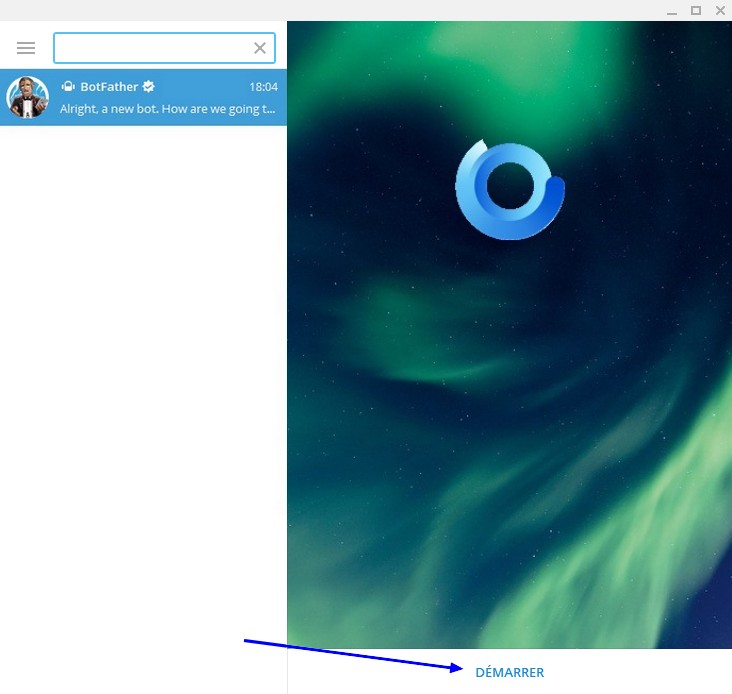Focus the chat search input box
Image resolution: width=732 pixels, height=694 pixels.
pyautogui.click(x=152, y=48)
